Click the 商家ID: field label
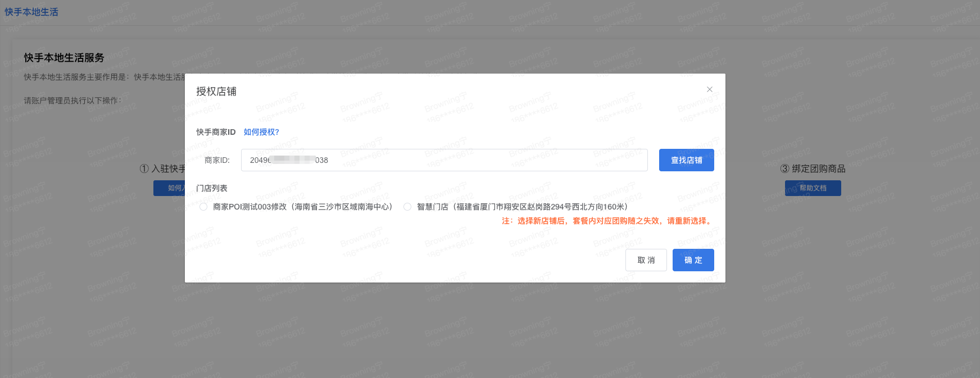Screen dimensions: 980x378 (x=217, y=160)
